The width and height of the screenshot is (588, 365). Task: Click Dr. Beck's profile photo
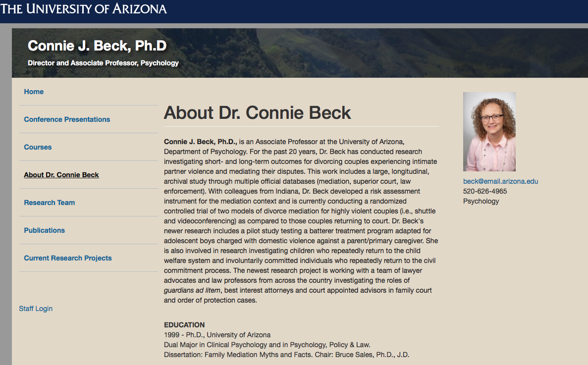[x=489, y=132]
